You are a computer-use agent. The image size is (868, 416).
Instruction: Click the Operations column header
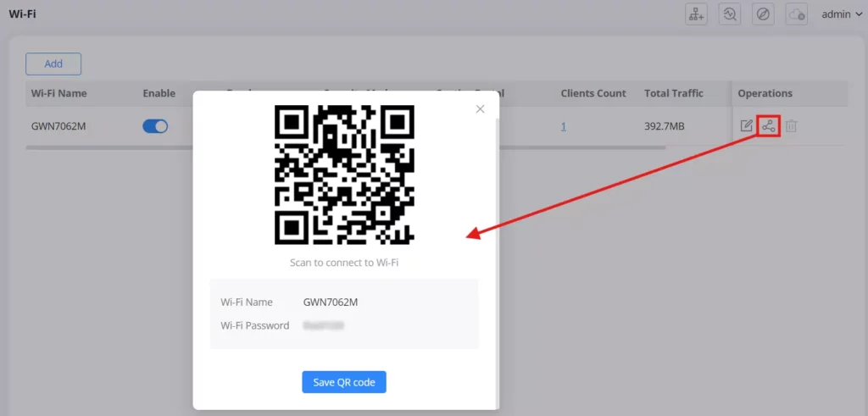[x=765, y=93]
